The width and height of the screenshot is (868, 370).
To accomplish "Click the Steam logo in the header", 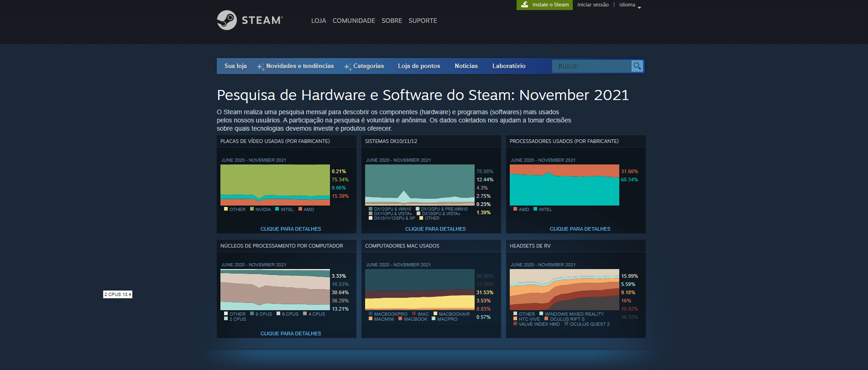I will 250,20.
